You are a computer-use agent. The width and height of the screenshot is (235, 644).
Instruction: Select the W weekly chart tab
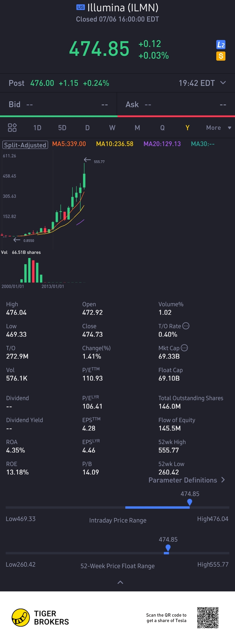(x=112, y=128)
